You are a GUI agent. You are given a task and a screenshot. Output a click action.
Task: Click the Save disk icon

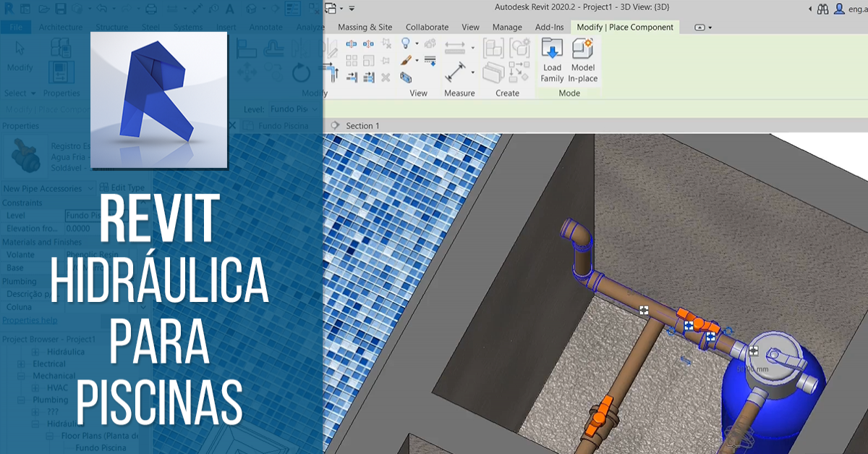61,9
